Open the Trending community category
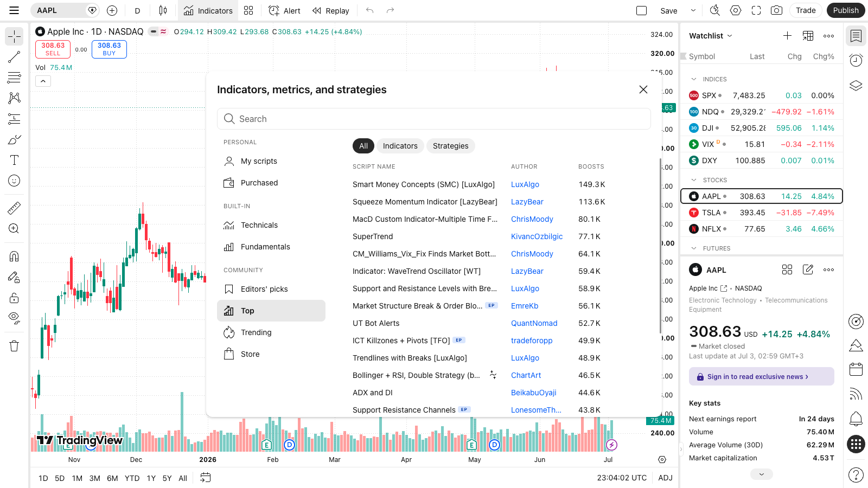868x488 pixels. (x=271, y=332)
